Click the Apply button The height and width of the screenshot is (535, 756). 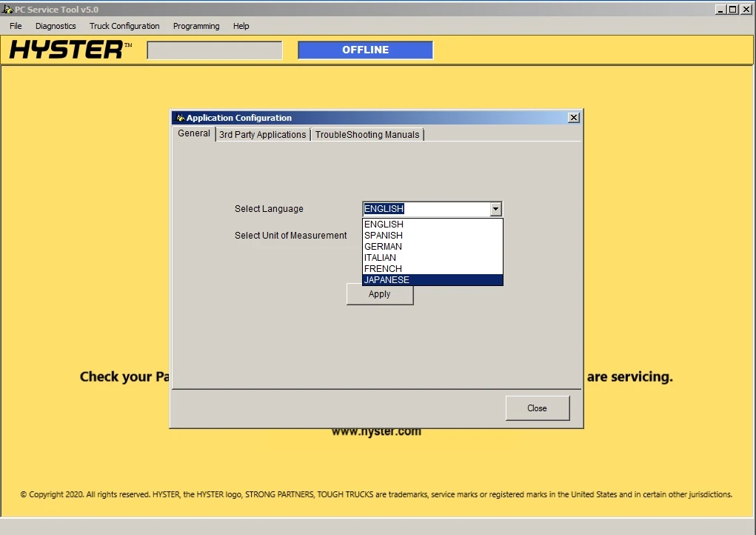click(380, 295)
